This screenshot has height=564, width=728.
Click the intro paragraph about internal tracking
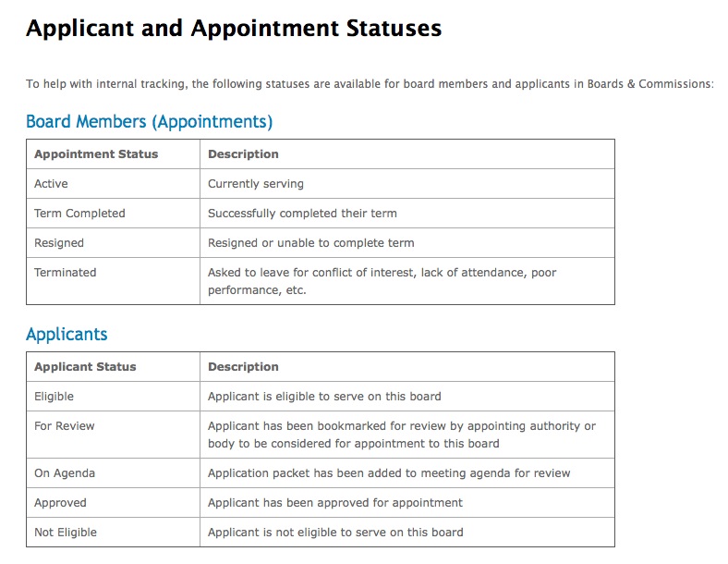370,84
